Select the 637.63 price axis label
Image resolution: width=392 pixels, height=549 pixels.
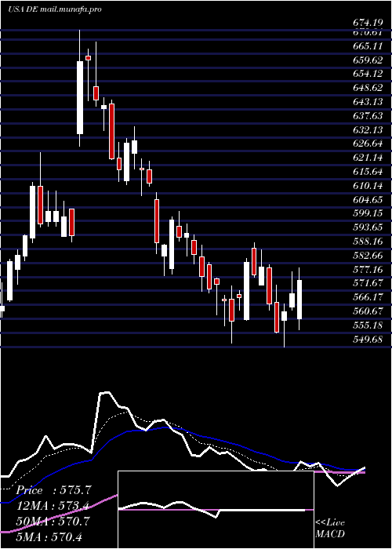click(368, 116)
